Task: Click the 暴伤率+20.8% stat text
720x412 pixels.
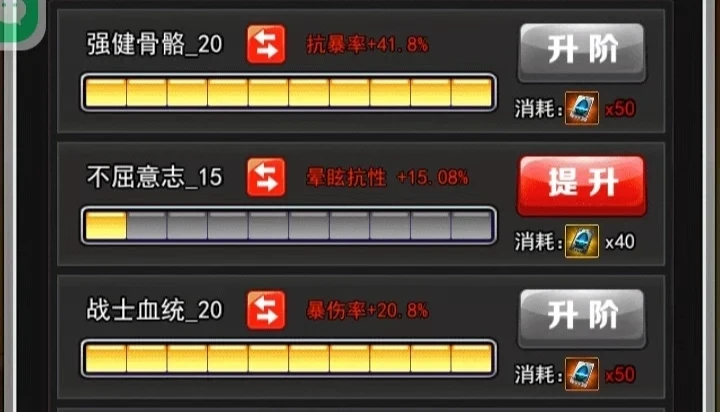Action: 367,310
